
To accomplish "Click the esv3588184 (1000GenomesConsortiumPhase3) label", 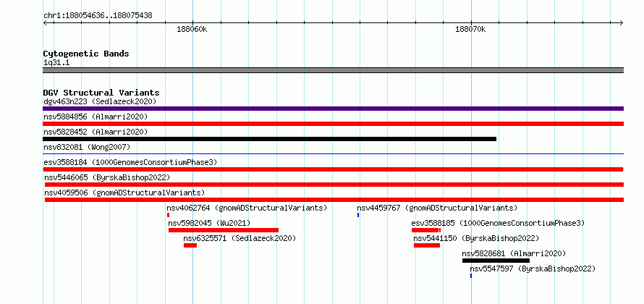I will pyautogui.click(x=130, y=162).
